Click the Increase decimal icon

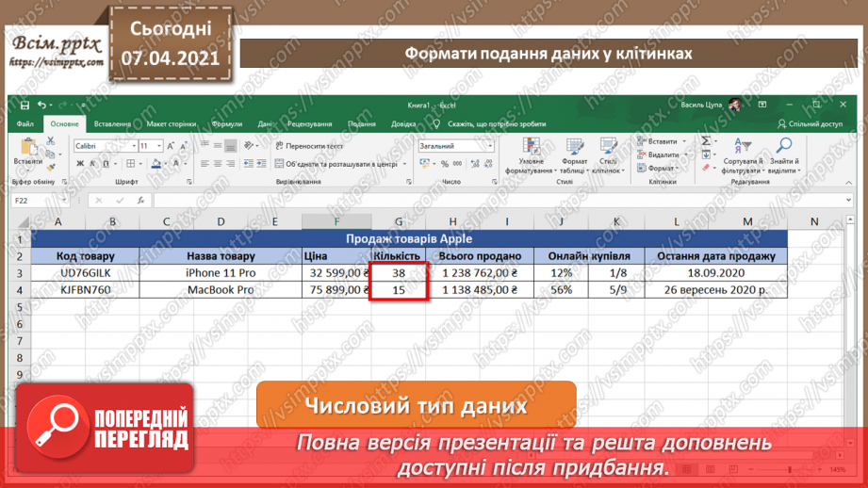point(475,164)
